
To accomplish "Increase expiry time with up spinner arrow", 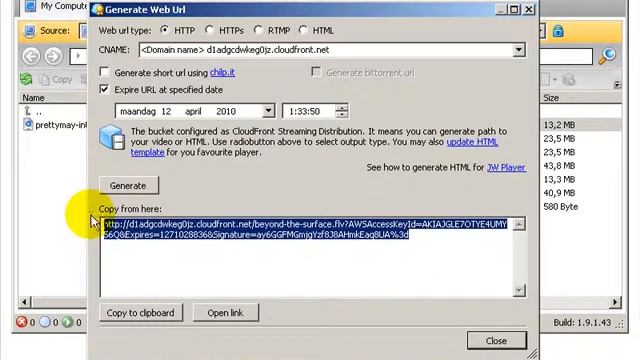I will tap(342, 107).
